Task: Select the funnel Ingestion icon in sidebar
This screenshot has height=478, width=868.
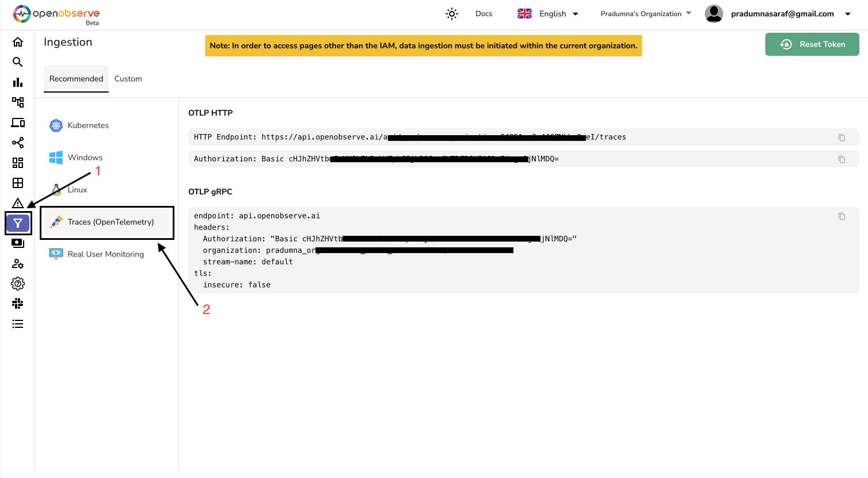Action: point(18,223)
